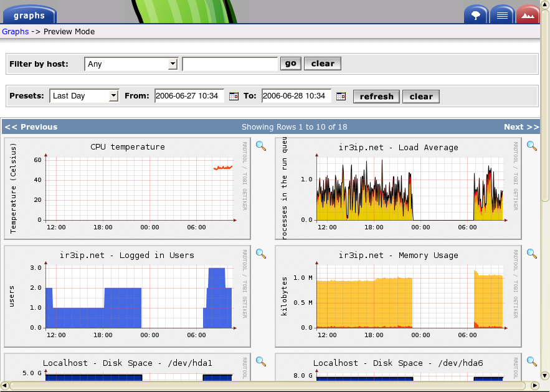Viewport: 550px width, 392px height.
Task: Open the CPU temperature graph
Action: [x=127, y=188]
